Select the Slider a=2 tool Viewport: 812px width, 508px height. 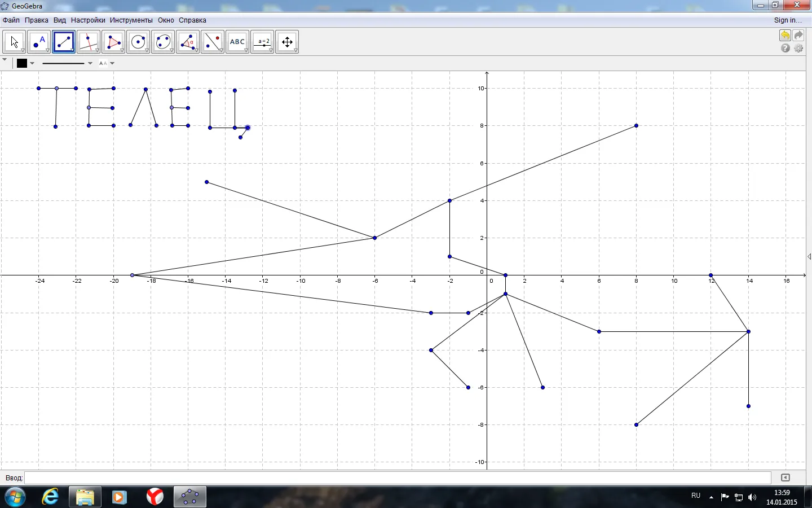(262, 42)
